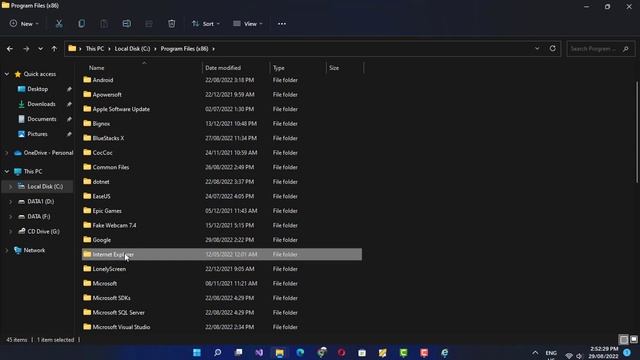Image resolution: width=640 pixels, height=360 pixels.
Task: Click Local Disk (C:) breadcrumb
Action: pyautogui.click(x=132, y=49)
